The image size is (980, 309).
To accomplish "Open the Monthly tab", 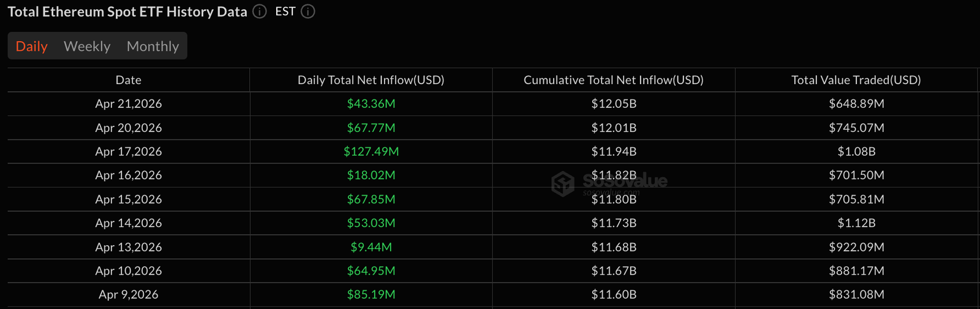I will pyautogui.click(x=153, y=47).
